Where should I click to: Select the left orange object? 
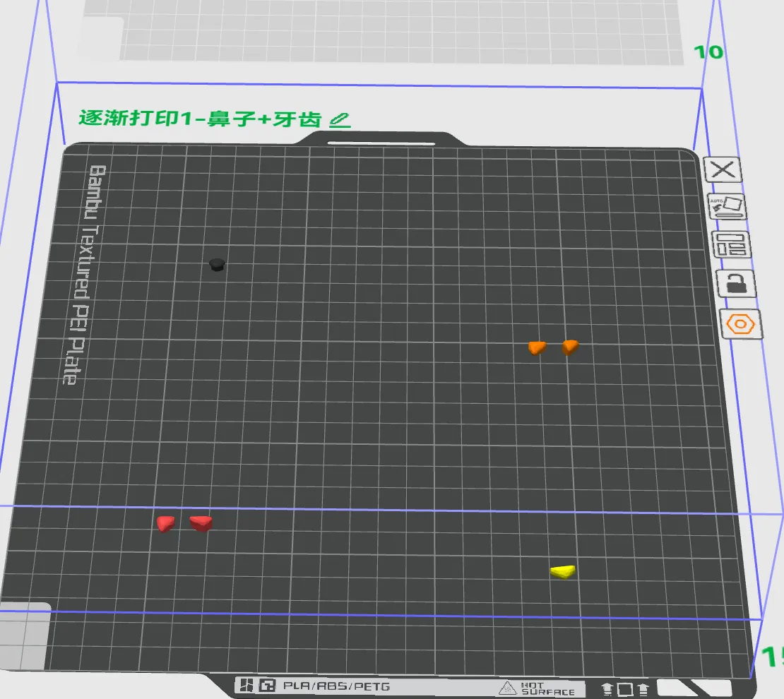click(x=537, y=347)
